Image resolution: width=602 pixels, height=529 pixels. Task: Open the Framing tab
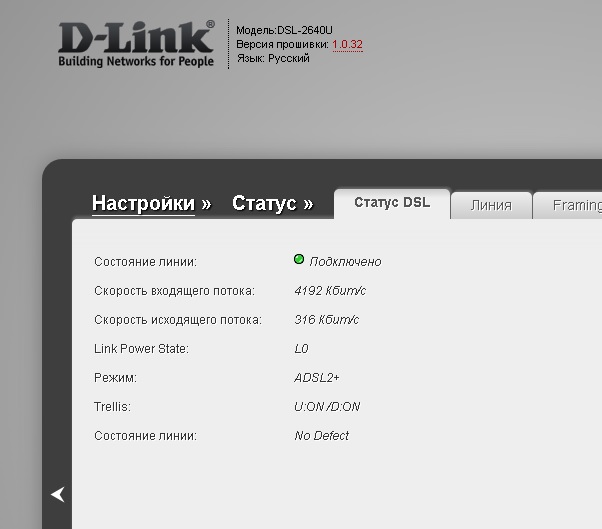point(577,205)
